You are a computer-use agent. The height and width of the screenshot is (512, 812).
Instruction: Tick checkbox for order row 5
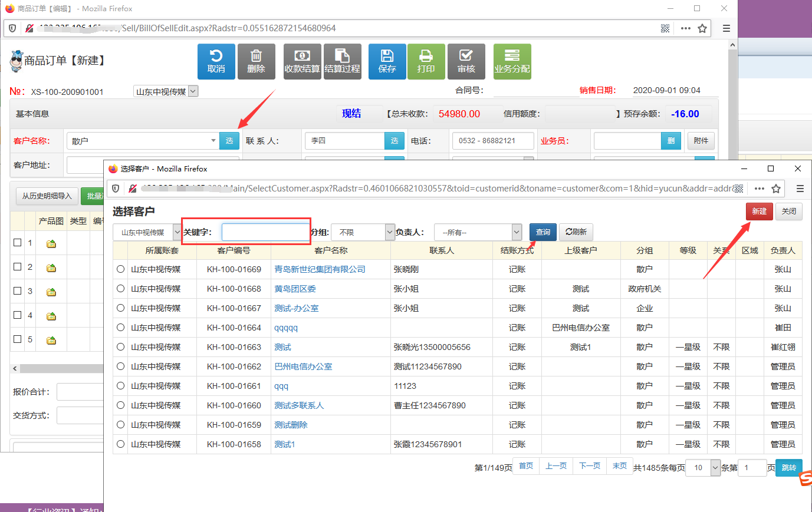point(18,339)
